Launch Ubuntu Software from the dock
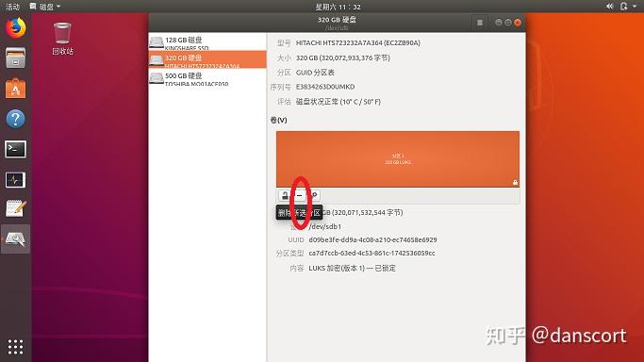644x362 pixels. tap(15, 89)
